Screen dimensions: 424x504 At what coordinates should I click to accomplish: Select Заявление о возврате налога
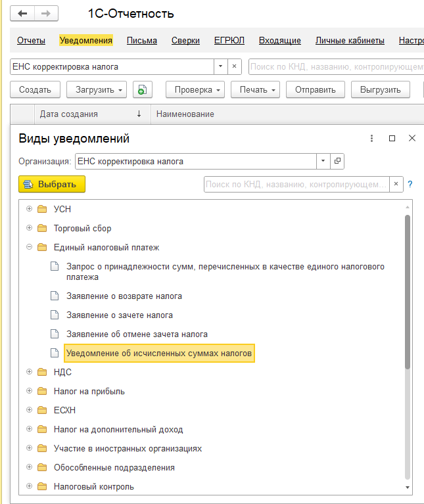pyautogui.click(x=124, y=296)
